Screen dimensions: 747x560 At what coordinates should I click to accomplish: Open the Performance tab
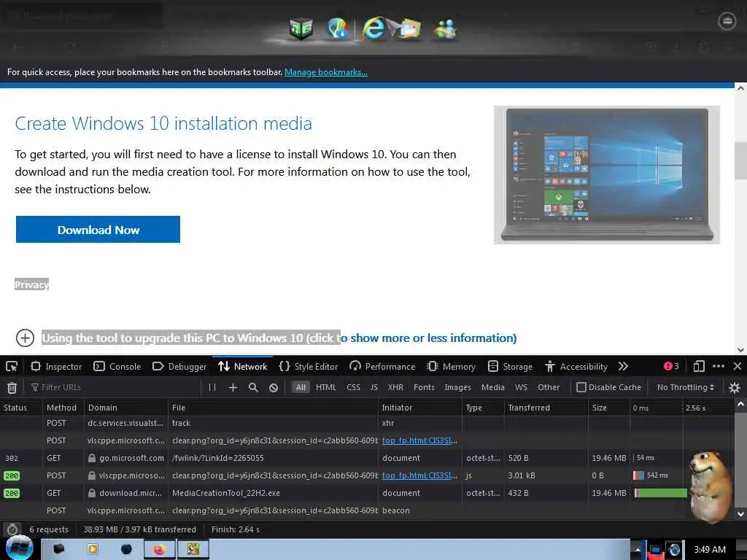click(382, 366)
